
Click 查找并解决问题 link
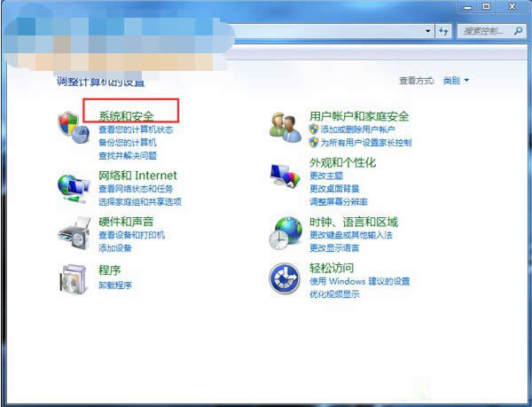(x=128, y=156)
